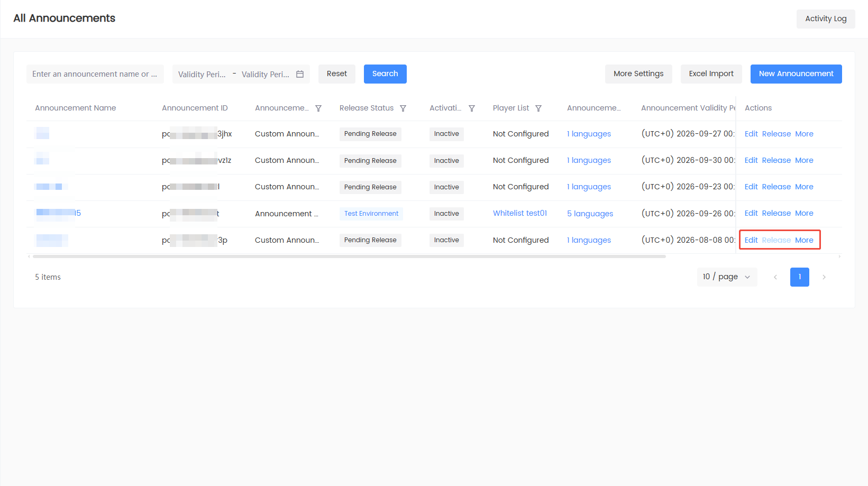Click the Announcement ID column header

click(195, 108)
